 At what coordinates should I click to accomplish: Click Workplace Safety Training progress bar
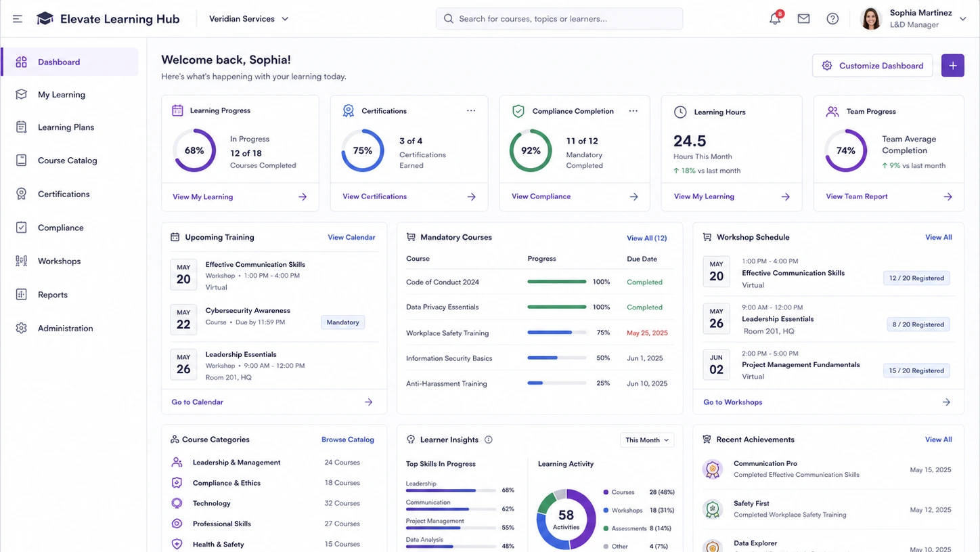(x=556, y=333)
